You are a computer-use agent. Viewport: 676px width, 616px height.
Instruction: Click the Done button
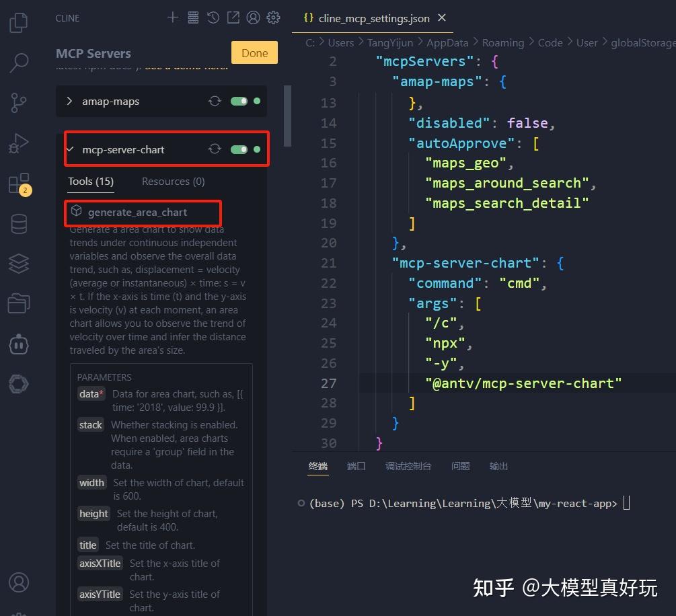[x=254, y=52]
